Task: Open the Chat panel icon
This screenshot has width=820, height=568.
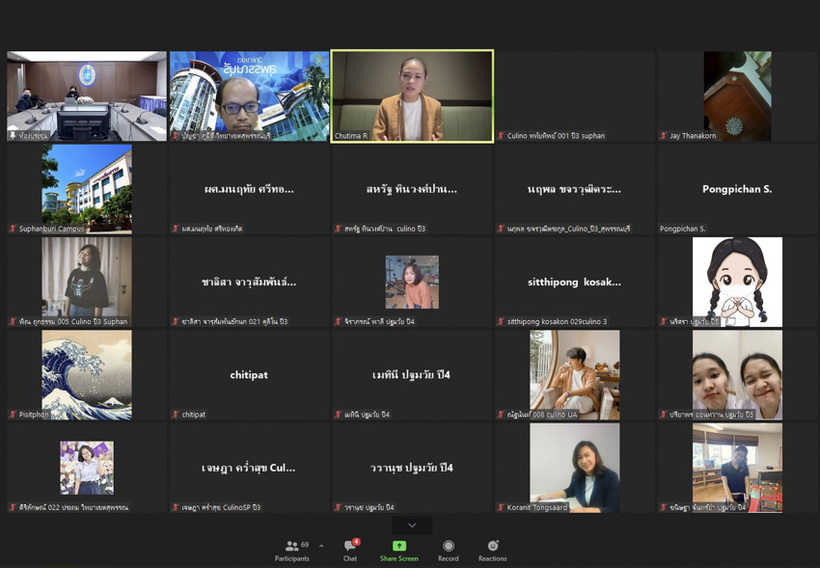Action: (349, 546)
